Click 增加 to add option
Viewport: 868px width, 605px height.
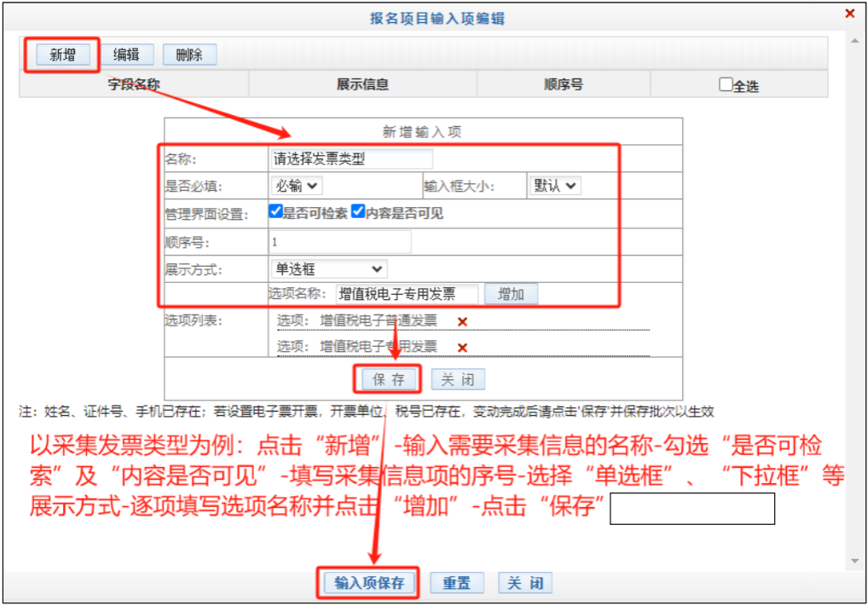pos(511,294)
